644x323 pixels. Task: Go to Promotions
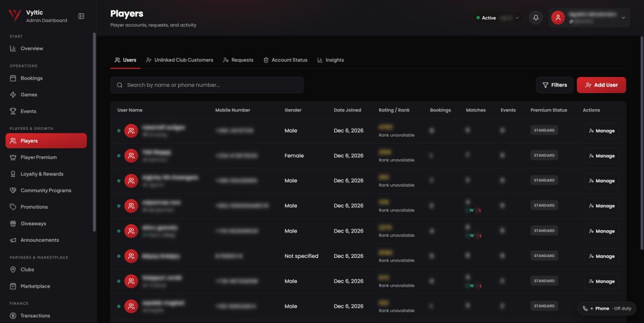point(46,207)
